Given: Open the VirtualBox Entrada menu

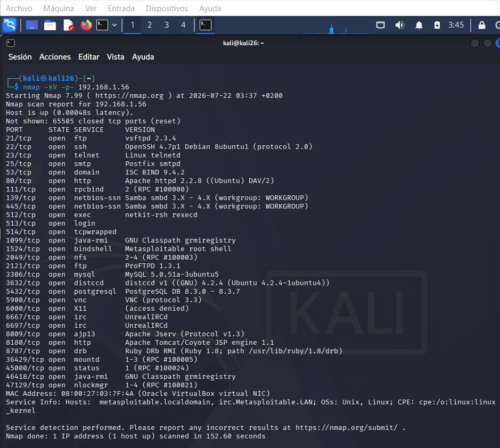Looking at the screenshot, I should [121, 9].
